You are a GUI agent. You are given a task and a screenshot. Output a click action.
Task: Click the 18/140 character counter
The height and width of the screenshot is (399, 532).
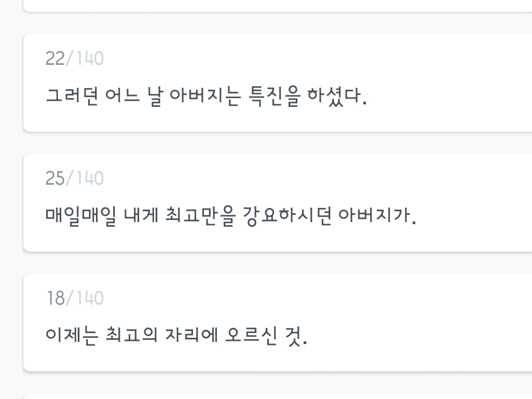pyautogui.click(x=75, y=298)
